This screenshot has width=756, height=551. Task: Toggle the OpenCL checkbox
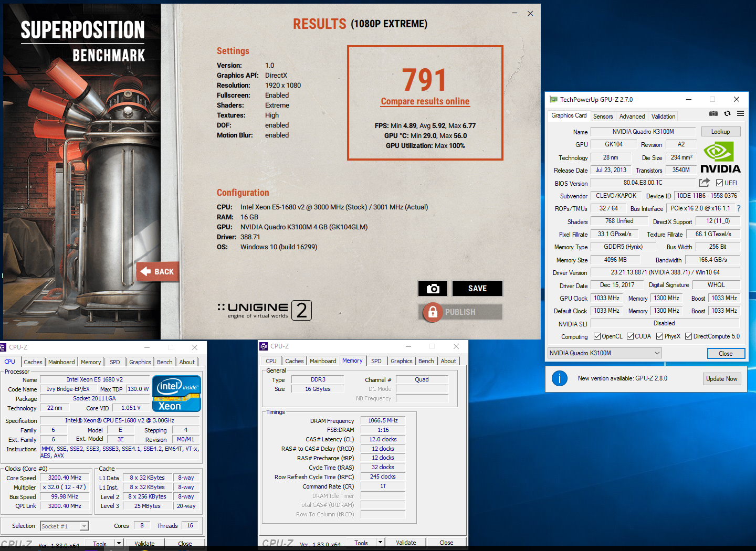click(597, 336)
